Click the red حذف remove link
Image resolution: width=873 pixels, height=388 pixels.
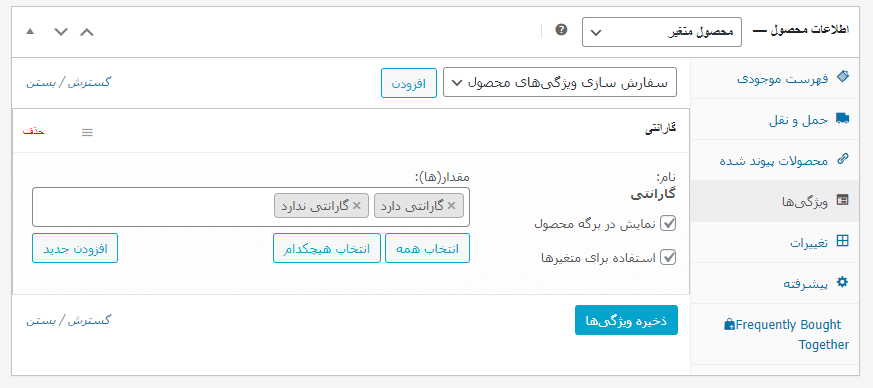click(x=33, y=131)
